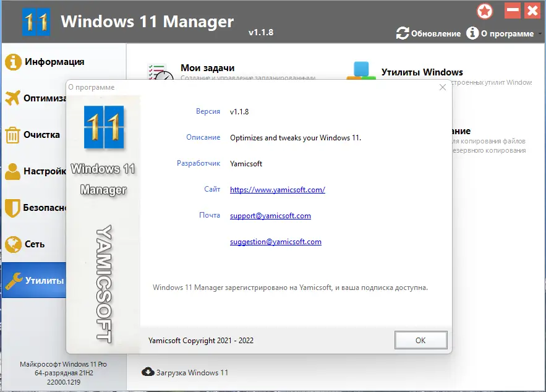Click the 64-разрядная 21H2 text

(64, 373)
